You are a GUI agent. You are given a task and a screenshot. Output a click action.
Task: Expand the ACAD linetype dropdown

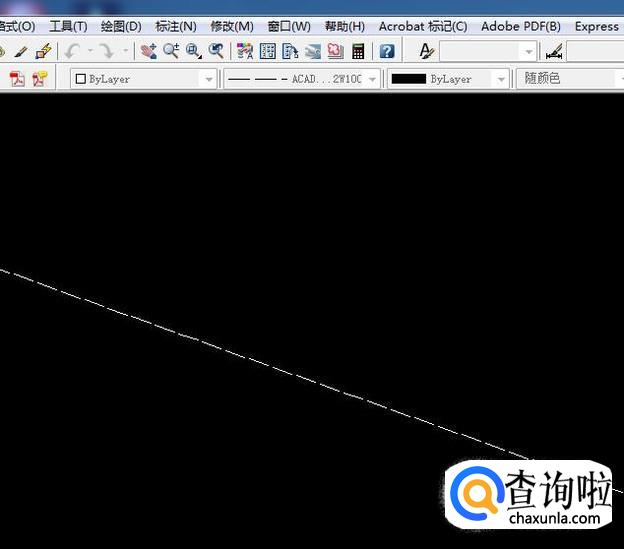(372, 79)
